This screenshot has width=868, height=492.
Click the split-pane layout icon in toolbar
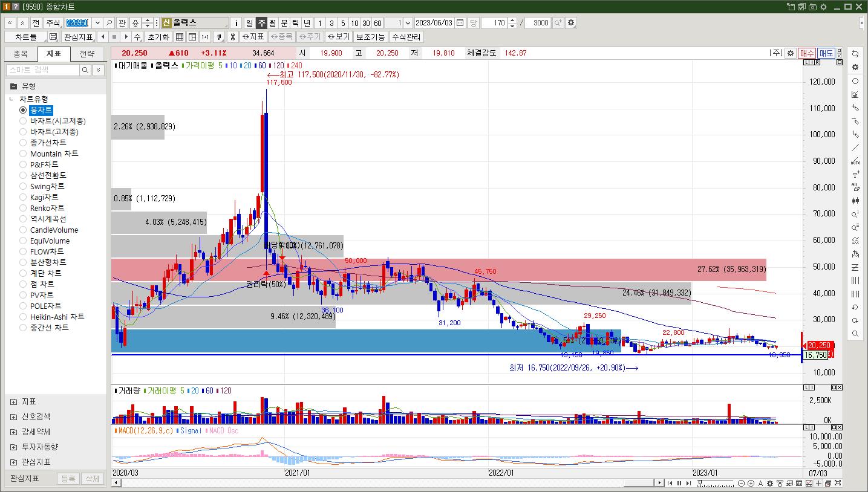192,37
